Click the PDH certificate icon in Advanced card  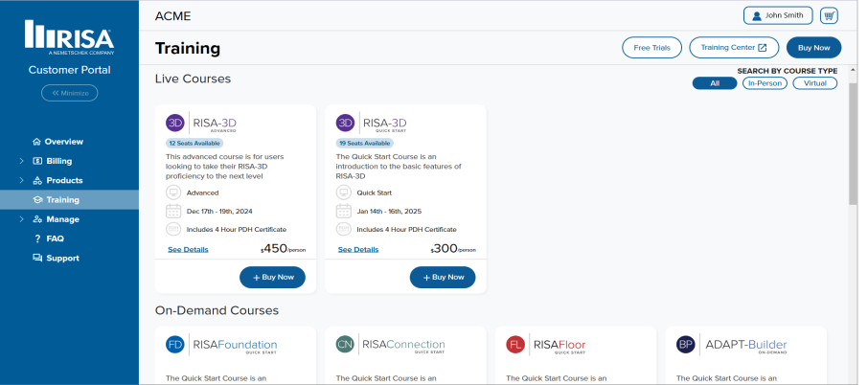(x=173, y=229)
